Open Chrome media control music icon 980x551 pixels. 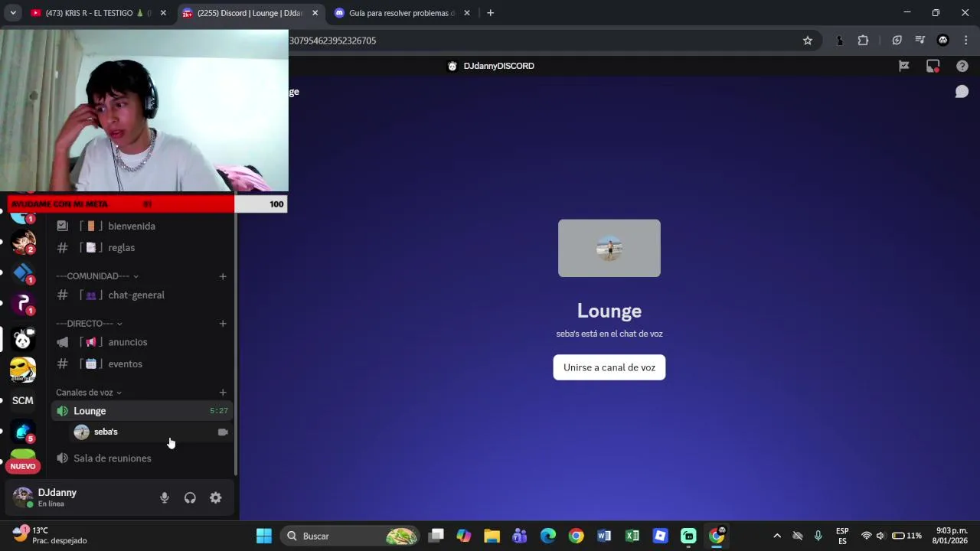point(920,41)
